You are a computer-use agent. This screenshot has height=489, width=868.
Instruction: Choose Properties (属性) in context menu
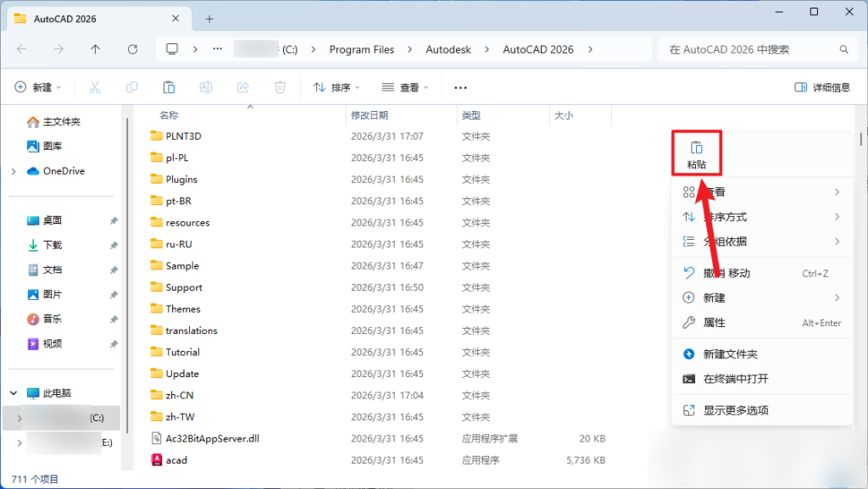(x=762, y=323)
